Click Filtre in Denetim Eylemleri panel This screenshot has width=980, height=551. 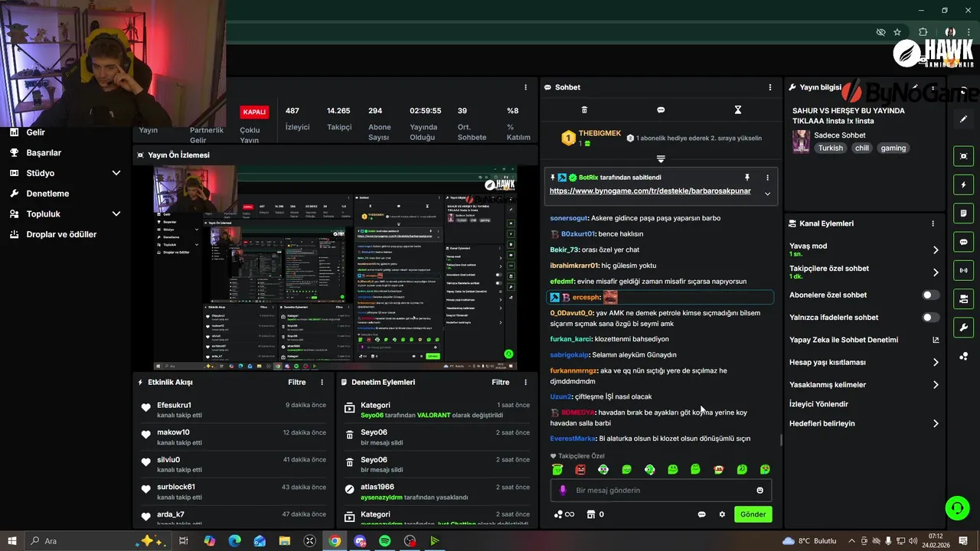[x=500, y=382]
